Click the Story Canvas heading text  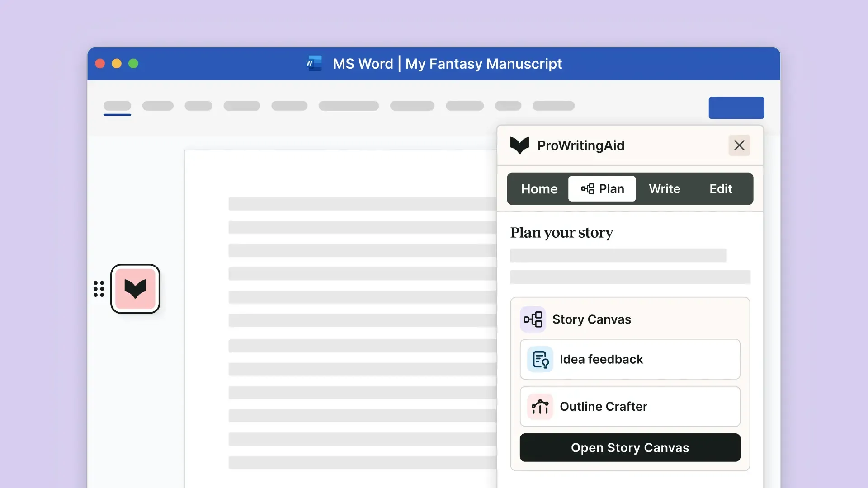[591, 319]
